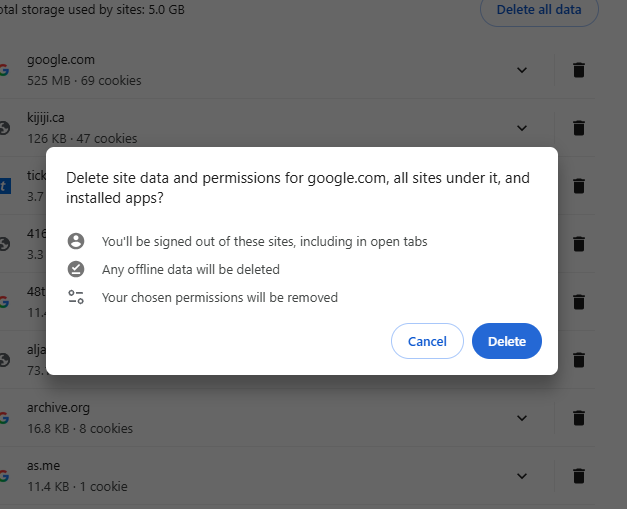Click the trash icon for kijiji.ca
Screen dimensions: 627x509
coord(578,128)
